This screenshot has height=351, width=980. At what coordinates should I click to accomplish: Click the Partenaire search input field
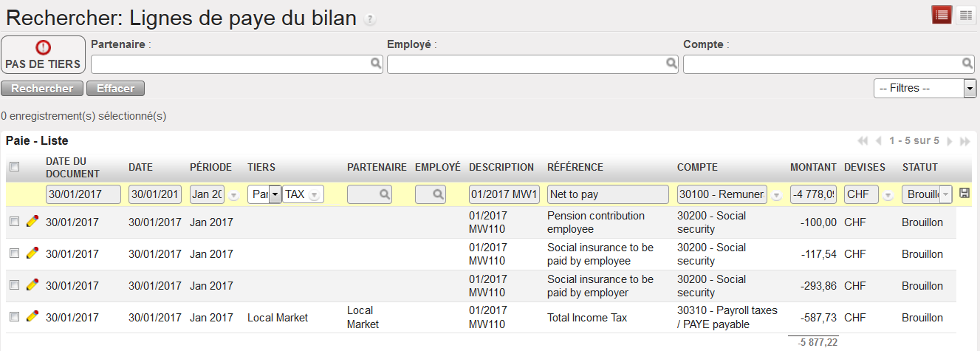230,65
